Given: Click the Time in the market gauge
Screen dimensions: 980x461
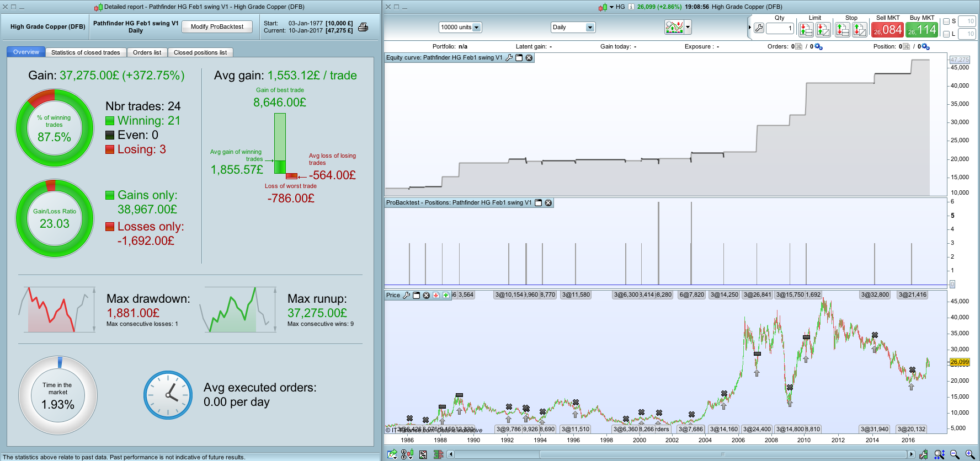Looking at the screenshot, I should point(58,395).
